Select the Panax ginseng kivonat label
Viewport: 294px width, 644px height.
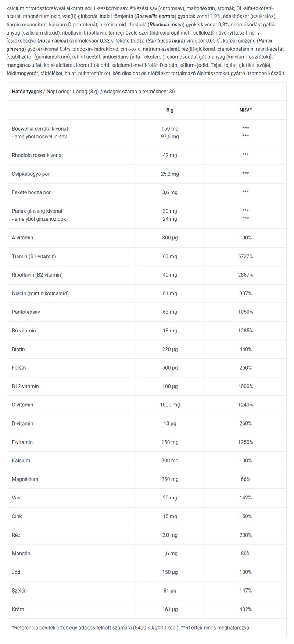[37, 211]
